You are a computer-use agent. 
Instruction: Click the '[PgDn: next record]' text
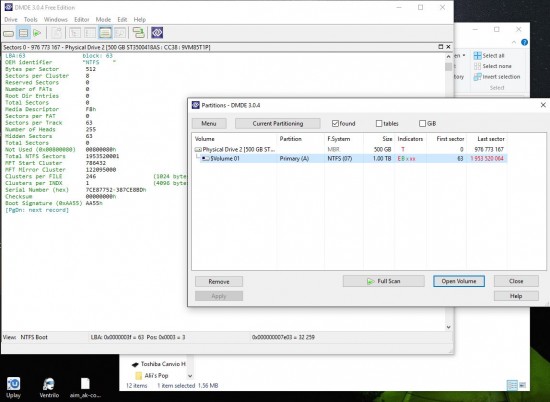tap(37, 210)
